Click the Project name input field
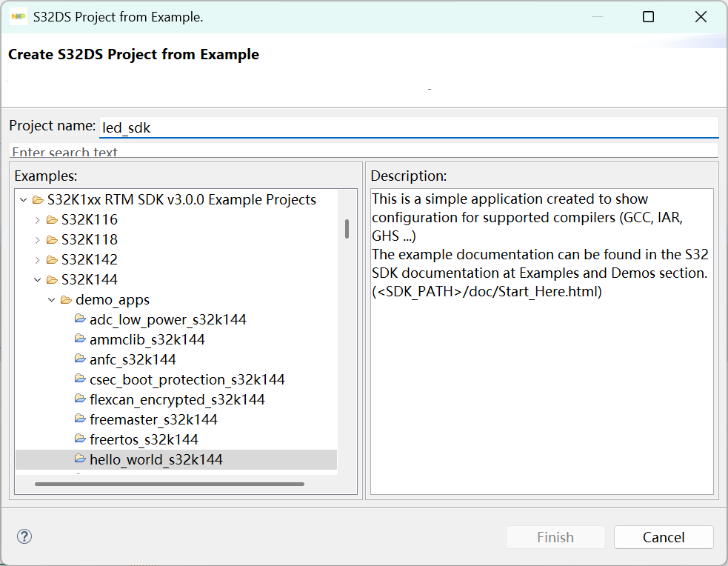Image resolution: width=728 pixels, height=566 pixels. click(x=409, y=127)
